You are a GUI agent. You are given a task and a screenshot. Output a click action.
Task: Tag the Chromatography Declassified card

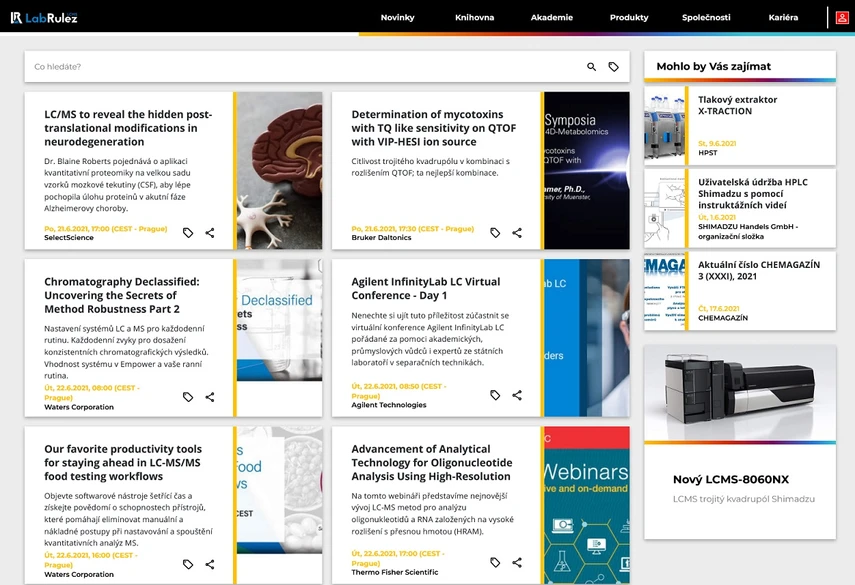(x=188, y=397)
